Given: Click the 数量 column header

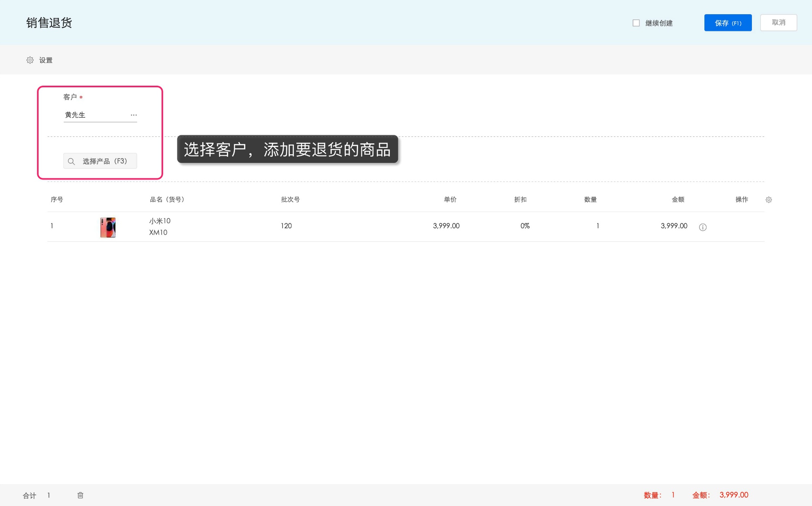Looking at the screenshot, I should point(590,199).
